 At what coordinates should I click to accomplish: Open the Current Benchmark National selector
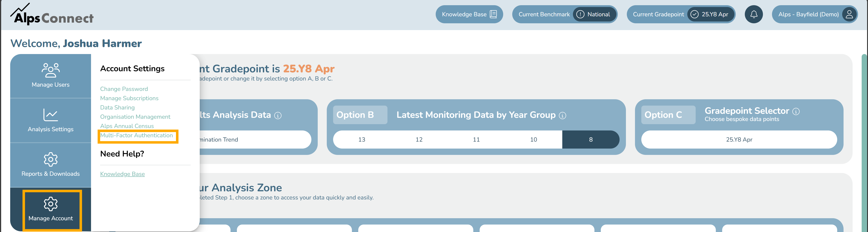click(x=565, y=14)
